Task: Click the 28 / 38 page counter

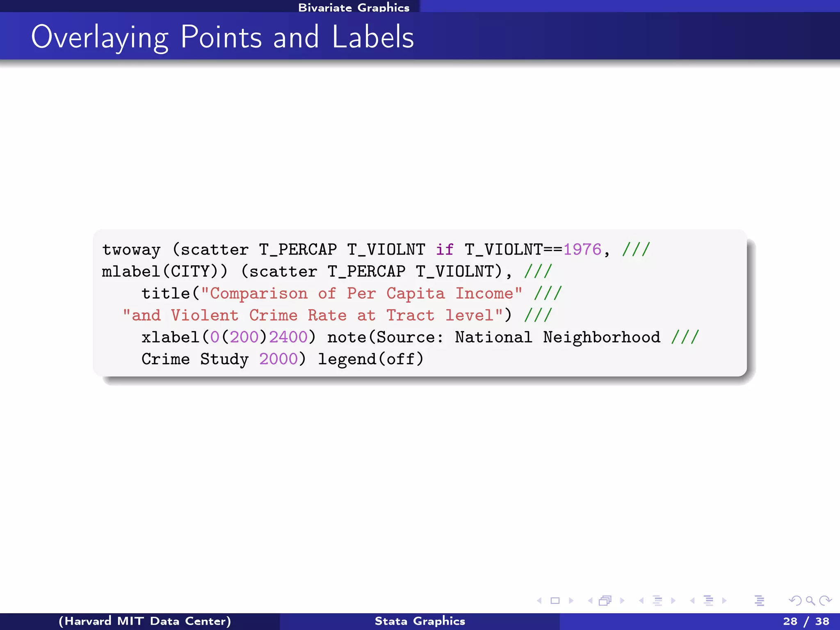Action: tap(806, 621)
